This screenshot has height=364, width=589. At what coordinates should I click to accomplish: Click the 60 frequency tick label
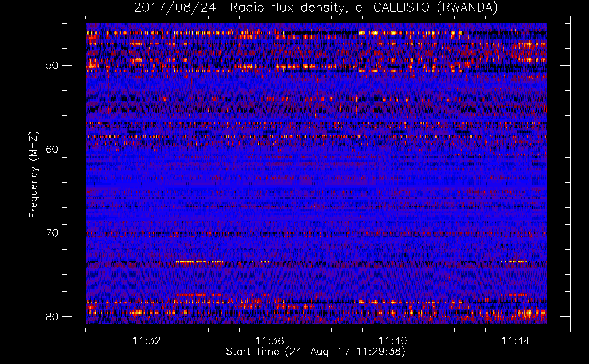click(52, 149)
